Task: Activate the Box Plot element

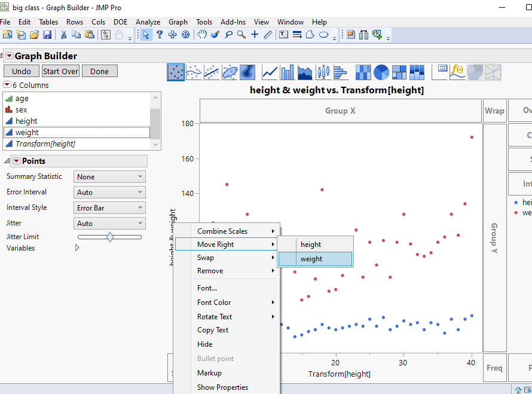Action: [323, 72]
